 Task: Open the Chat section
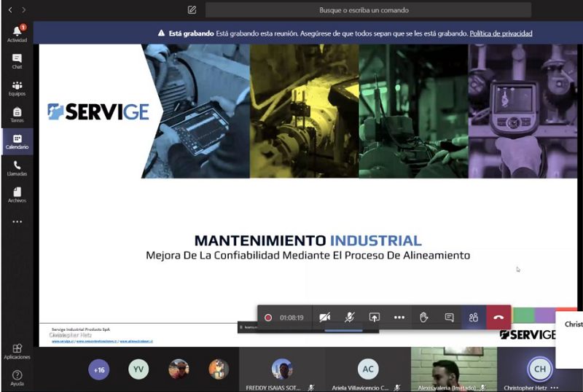point(17,61)
